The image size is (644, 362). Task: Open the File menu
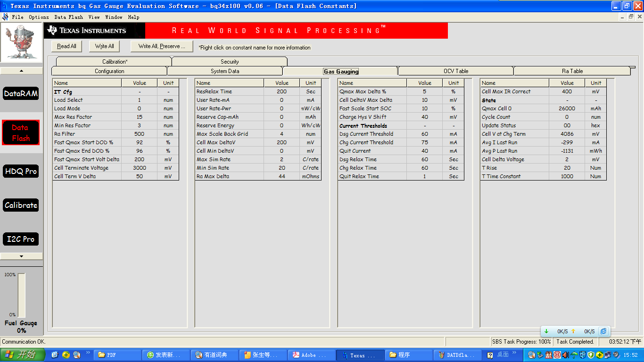pyautogui.click(x=17, y=17)
